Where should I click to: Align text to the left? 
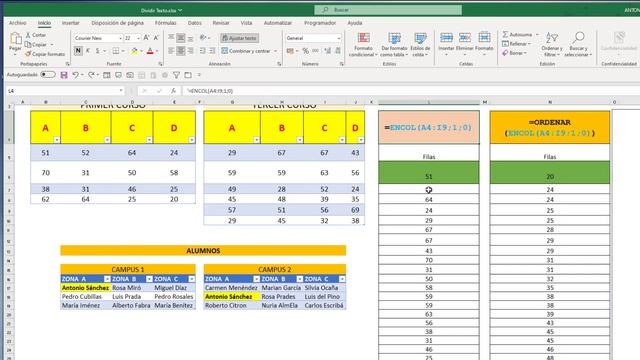pos(171,51)
